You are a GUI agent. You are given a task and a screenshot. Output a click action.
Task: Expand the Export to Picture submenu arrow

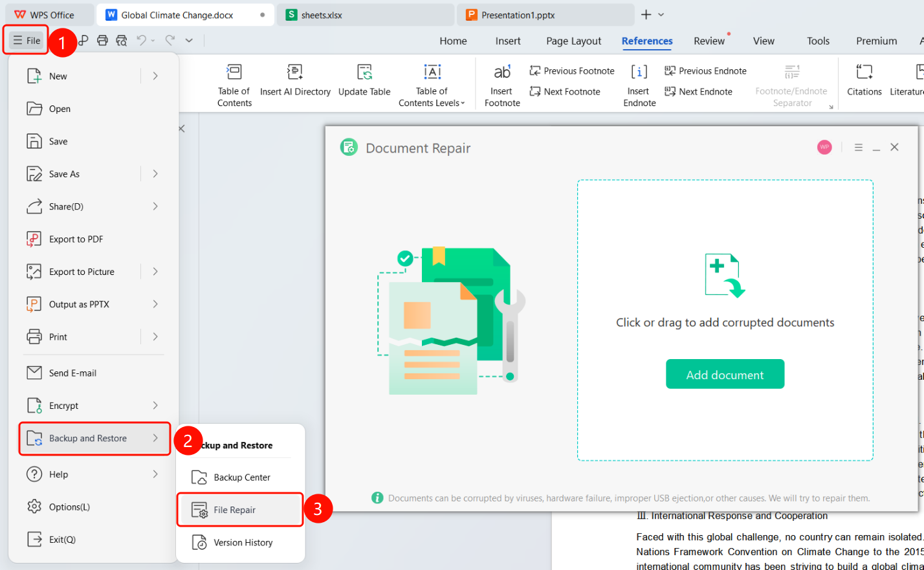(x=155, y=271)
